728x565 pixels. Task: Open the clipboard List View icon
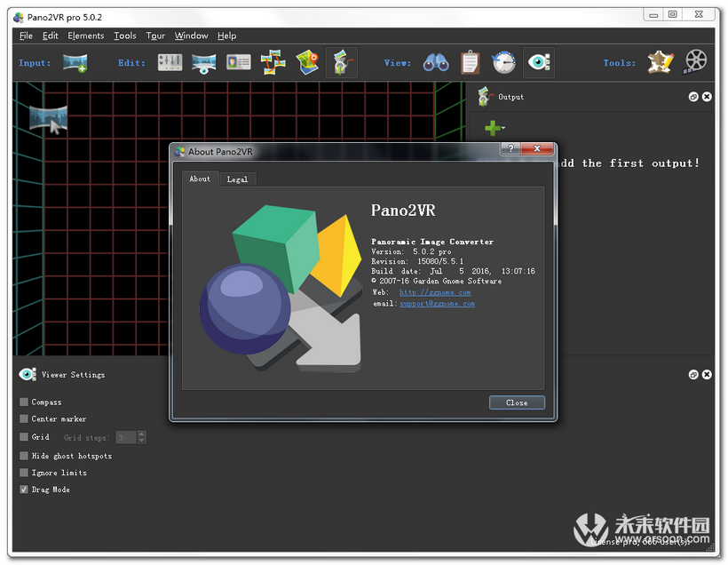click(x=470, y=62)
